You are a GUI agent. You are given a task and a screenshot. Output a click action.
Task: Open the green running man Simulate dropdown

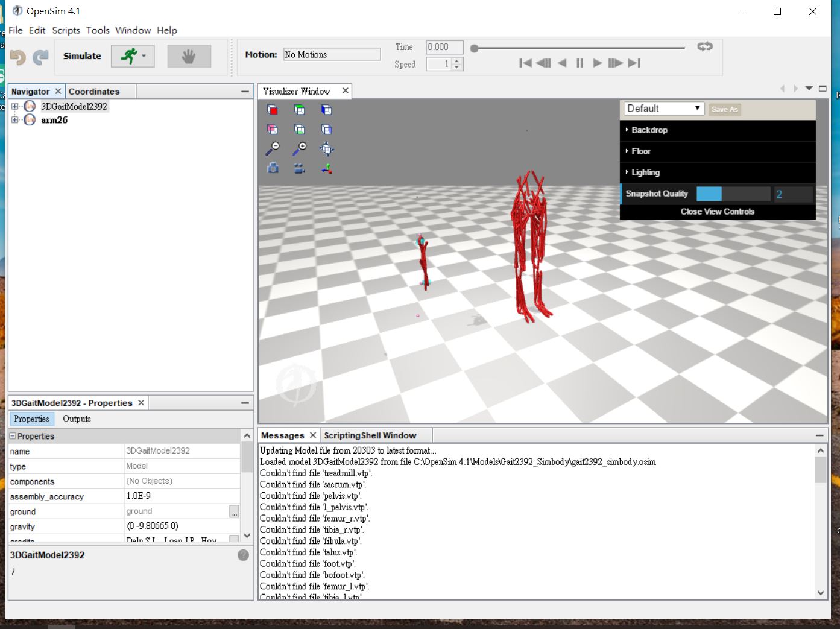click(133, 56)
